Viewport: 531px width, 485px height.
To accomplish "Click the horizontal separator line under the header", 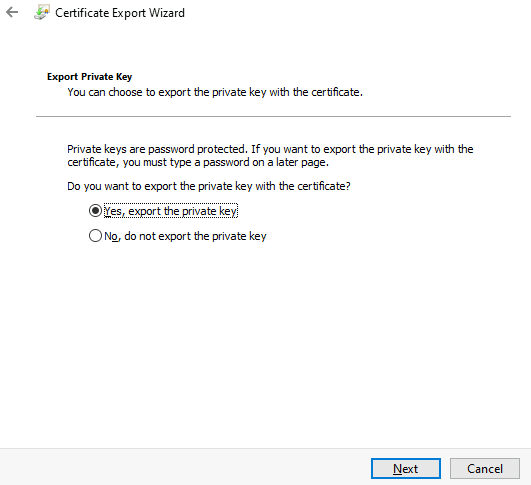I will [x=273, y=117].
